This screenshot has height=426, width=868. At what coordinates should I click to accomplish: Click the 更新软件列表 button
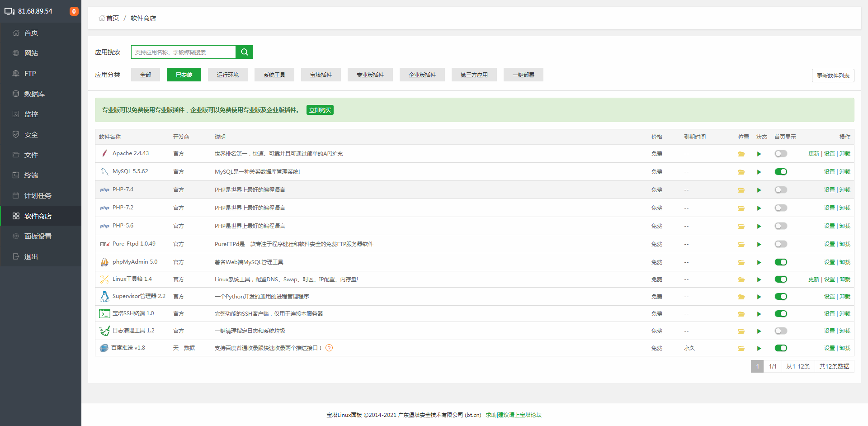click(x=833, y=76)
